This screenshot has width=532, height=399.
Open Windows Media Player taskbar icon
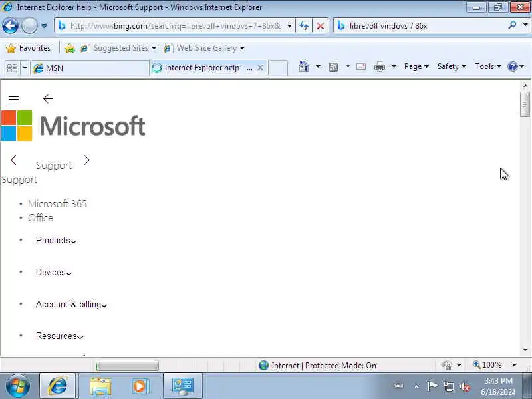[139, 386]
